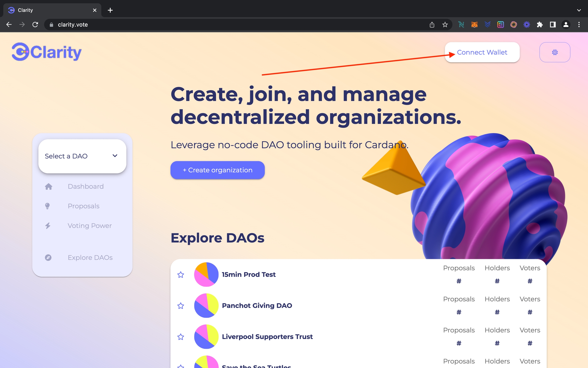The image size is (588, 368).
Task: Click the Proposals lightbulb icon
Action: [x=47, y=206]
